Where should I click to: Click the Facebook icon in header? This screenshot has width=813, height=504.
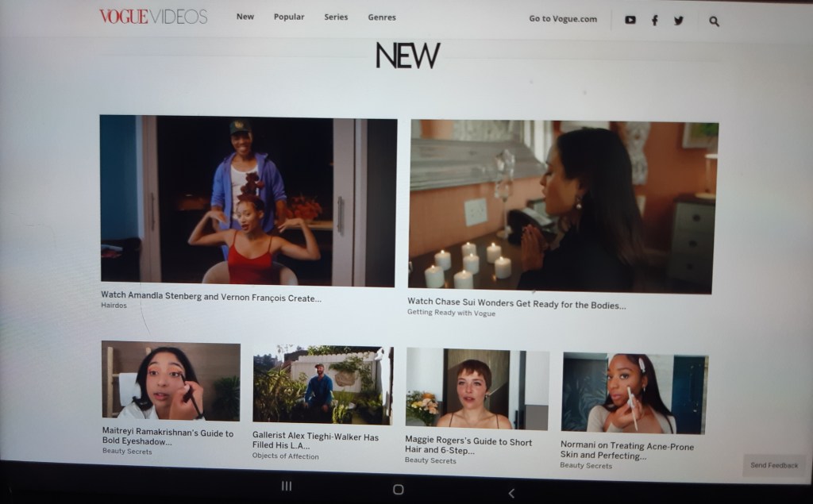(654, 20)
